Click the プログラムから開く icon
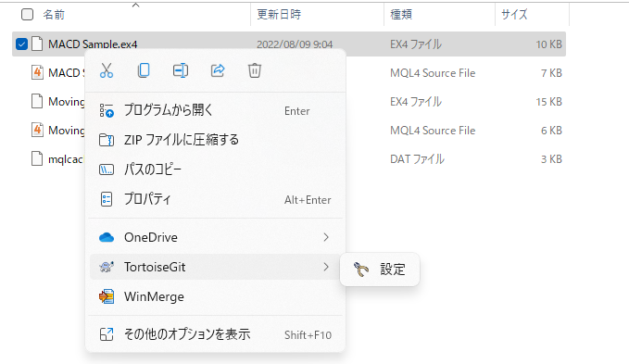The width and height of the screenshot is (629, 364). pos(107,110)
